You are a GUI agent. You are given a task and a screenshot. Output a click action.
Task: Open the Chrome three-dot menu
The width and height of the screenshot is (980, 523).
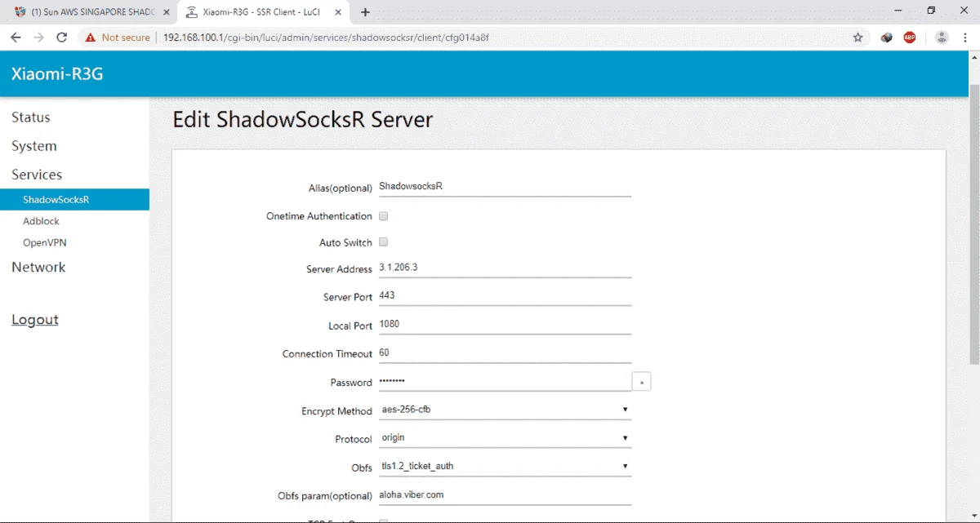click(966, 38)
